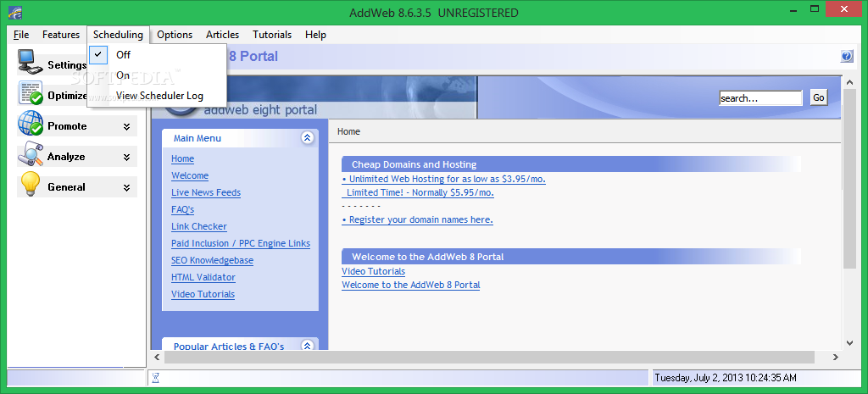Viewport: 868px width, 394px height.
Task: Open Unlimited Web Hosting offer link
Action: pos(444,180)
